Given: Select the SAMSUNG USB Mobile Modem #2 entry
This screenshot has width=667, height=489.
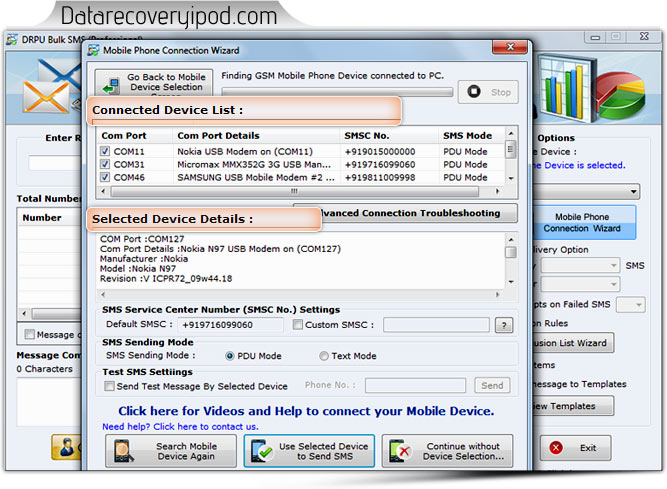Looking at the screenshot, I should point(256,177).
